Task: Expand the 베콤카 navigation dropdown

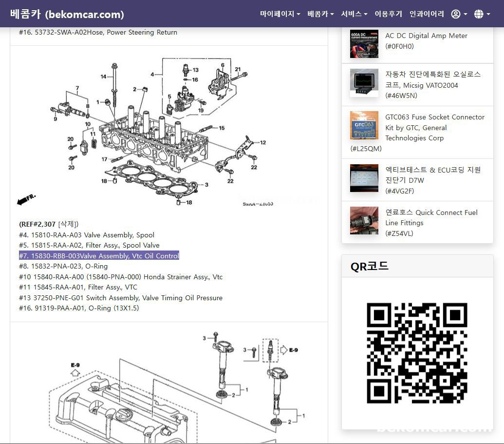Action: (x=320, y=14)
